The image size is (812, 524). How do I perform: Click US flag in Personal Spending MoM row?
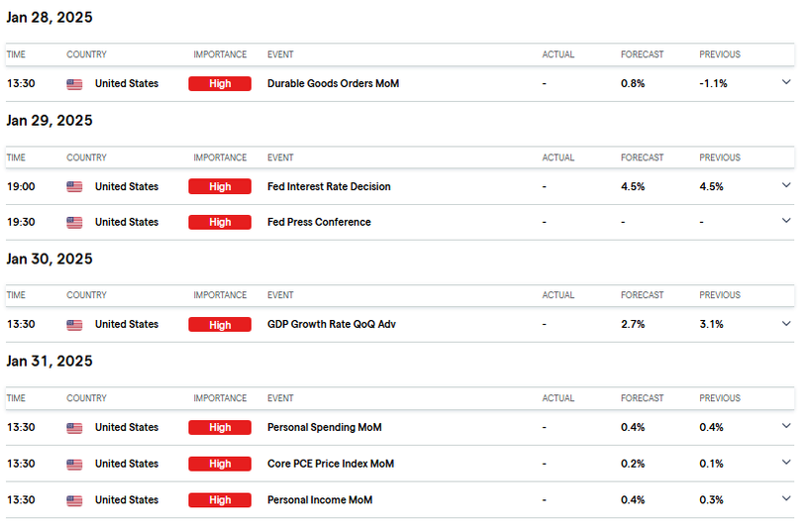[x=74, y=428]
